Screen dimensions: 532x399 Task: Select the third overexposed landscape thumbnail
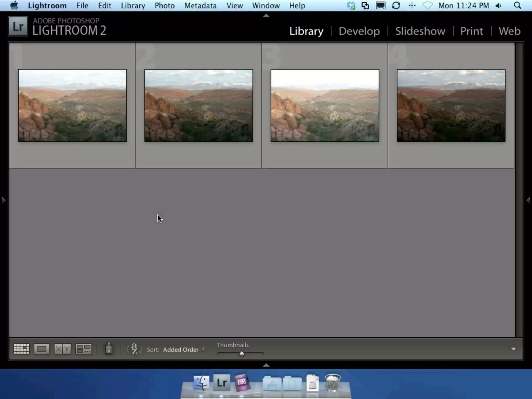coord(325,105)
